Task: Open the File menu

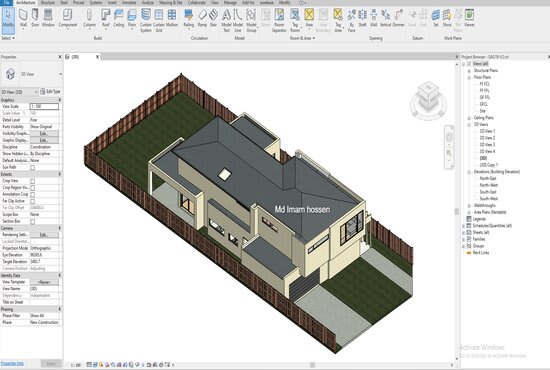Action: [7, 2]
